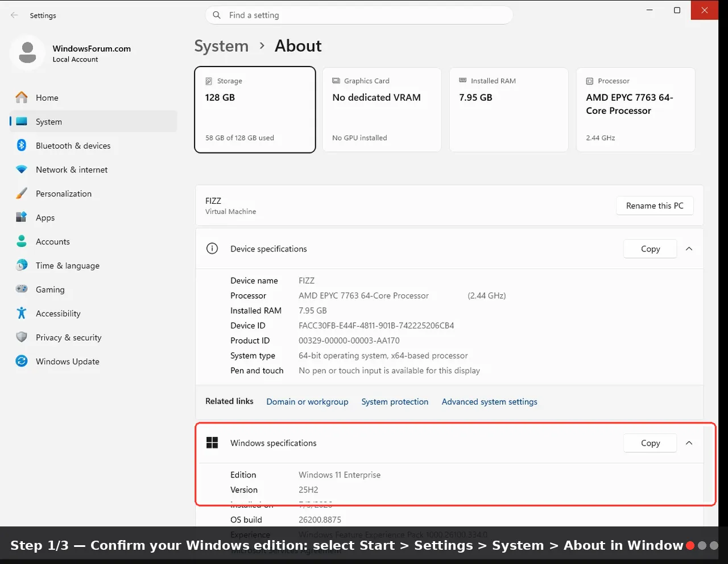Open the 128 GB Storage card

[x=255, y=110]
